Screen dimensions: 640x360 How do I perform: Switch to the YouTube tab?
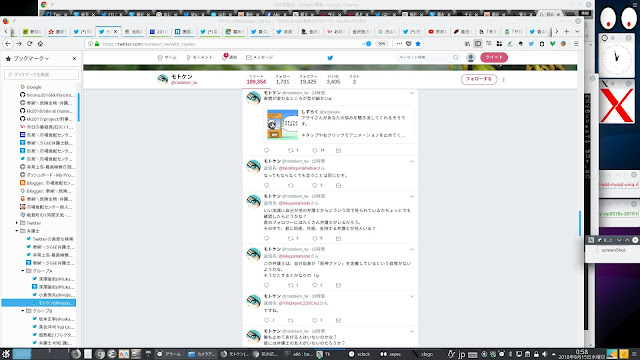coord(437,31)
